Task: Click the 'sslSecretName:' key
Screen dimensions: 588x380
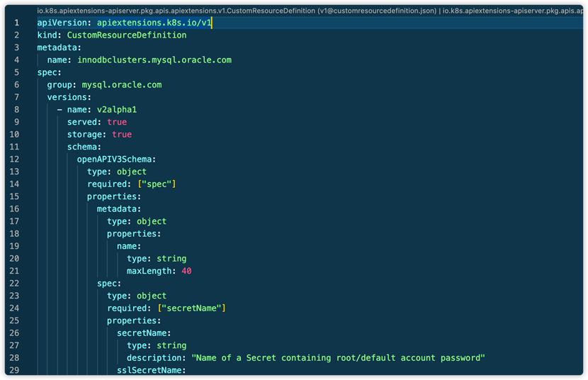Action: click(152, 370)
